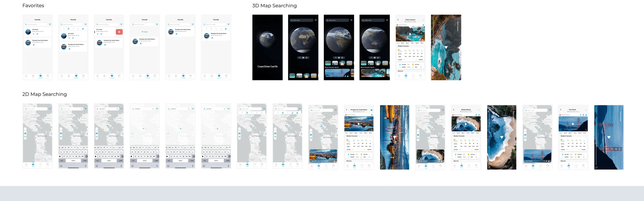The width and height of the screenshot is (644, 201).
Task: Collapse the fullscreen Golden Gate bridge video
Action: coord(596,167)
